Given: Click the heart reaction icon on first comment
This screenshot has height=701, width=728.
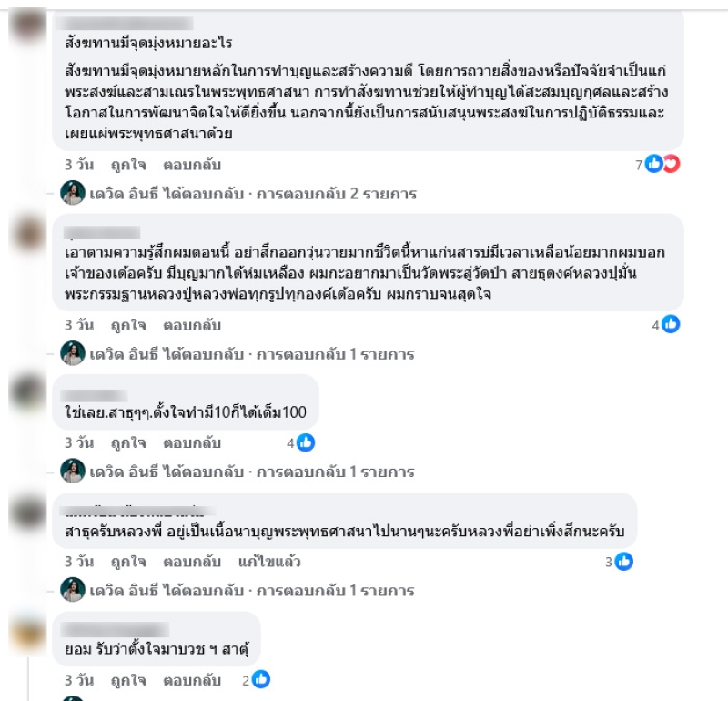Looking at the screenshot, I should point(672,164).
